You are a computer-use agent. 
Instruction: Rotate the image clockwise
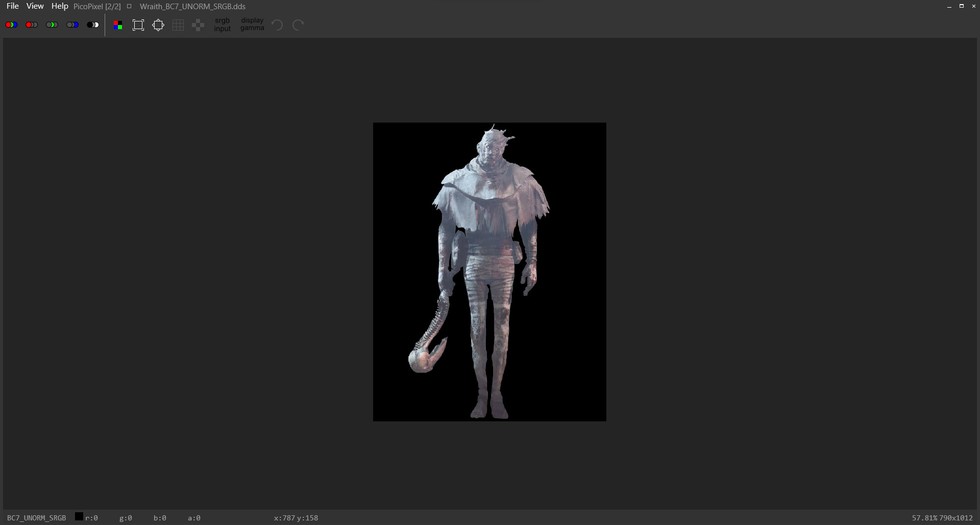[298, 25]
